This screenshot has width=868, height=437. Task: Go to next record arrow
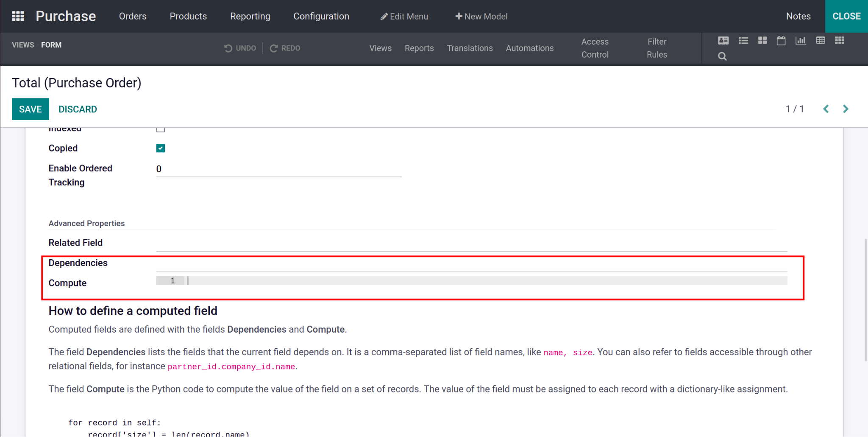coord(846,109)
